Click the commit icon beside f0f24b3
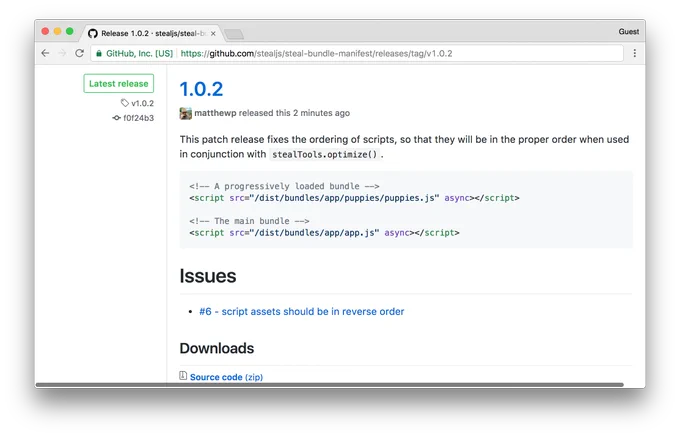The height and width of the screenshot is (437, 680). [116, 118]
